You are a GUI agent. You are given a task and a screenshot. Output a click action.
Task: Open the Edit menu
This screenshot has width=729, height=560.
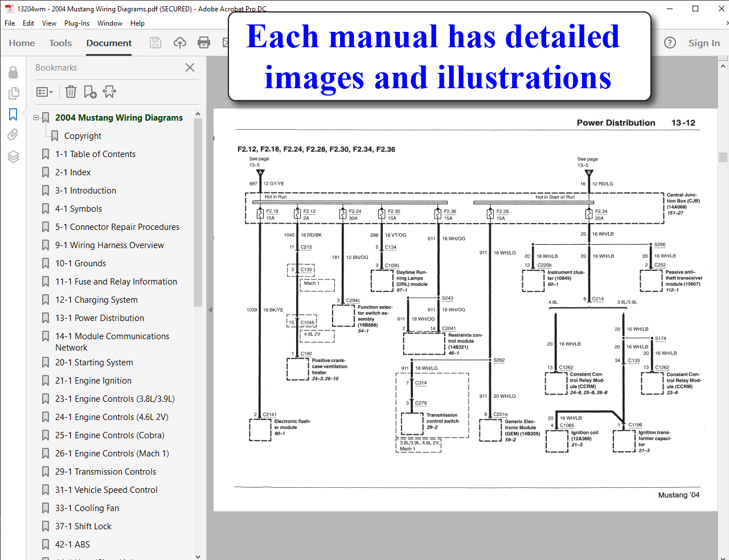click(28, 23)
